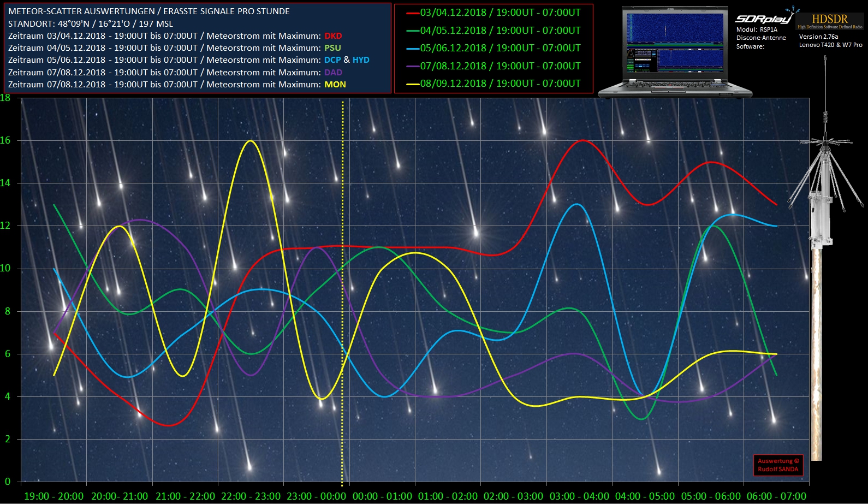This screenshot has height=504, width=868.
Task: Select the yellow 08/09.12.2018 legend entry
Action: point(494,84)
